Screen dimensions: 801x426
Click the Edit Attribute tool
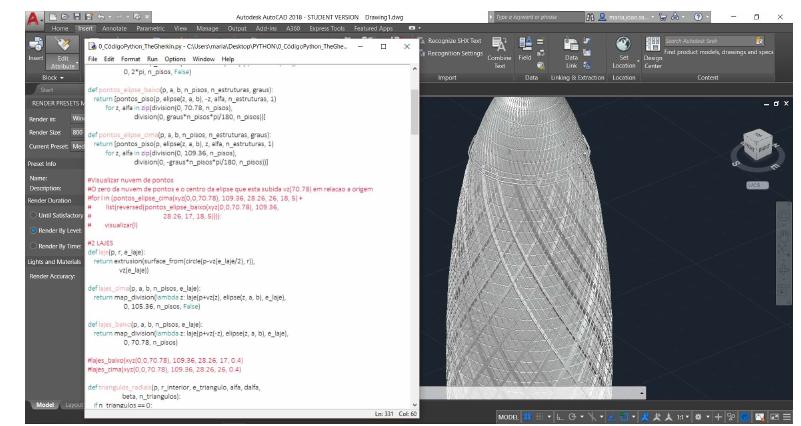point(63,53)
